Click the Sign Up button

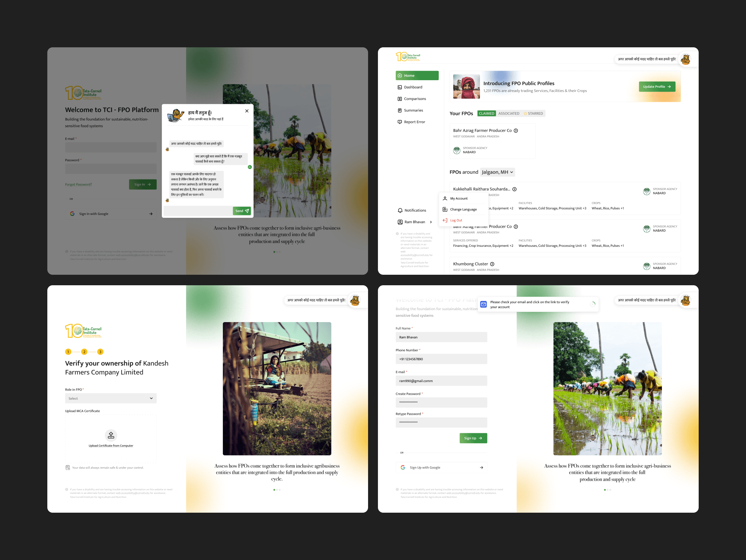point(473,438)
